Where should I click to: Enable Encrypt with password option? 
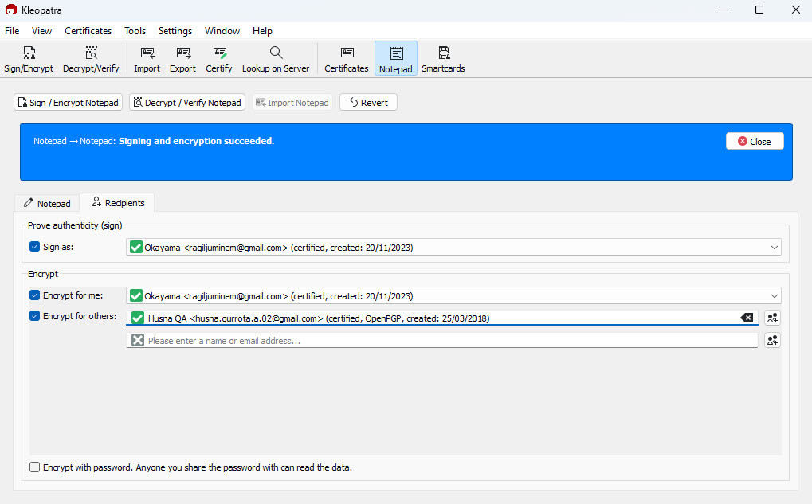pos(35,467)
